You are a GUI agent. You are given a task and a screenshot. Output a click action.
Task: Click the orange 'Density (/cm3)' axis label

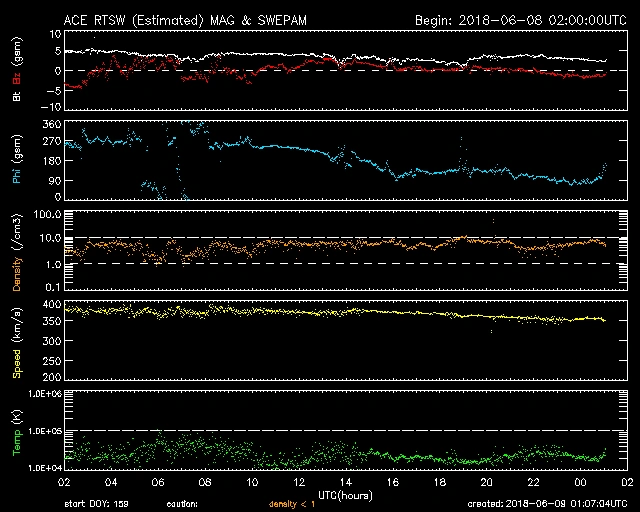coord(17,252)
